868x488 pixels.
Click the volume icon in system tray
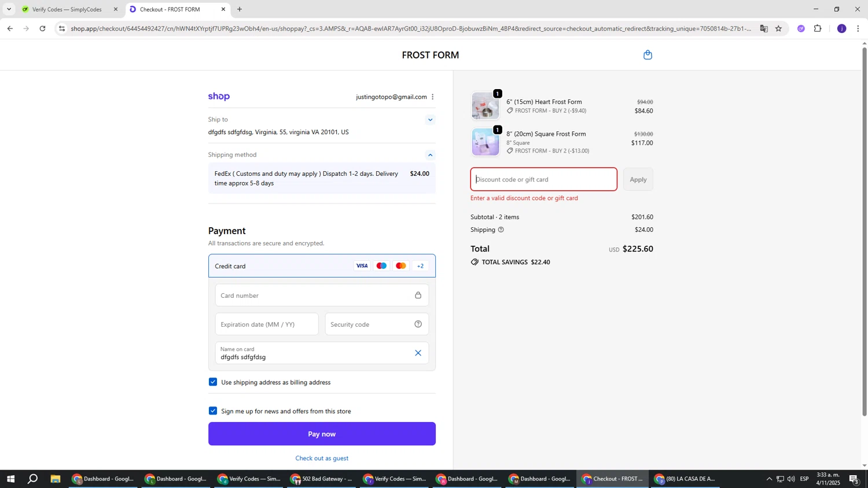(791, 479)
